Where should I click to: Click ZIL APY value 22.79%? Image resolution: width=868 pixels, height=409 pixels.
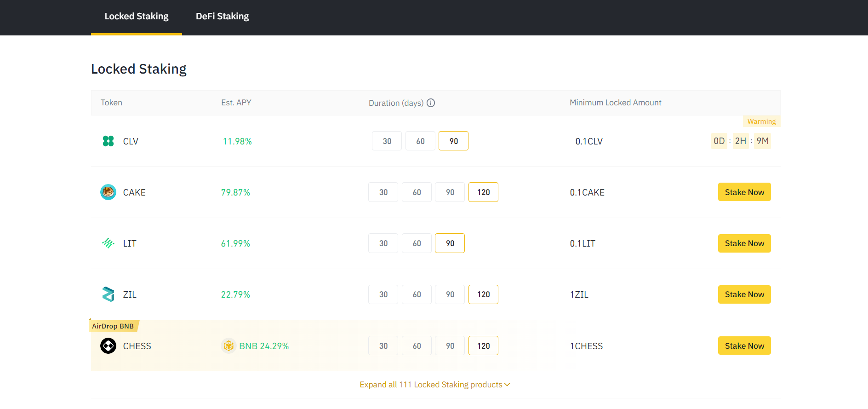[x=235, y=294]
